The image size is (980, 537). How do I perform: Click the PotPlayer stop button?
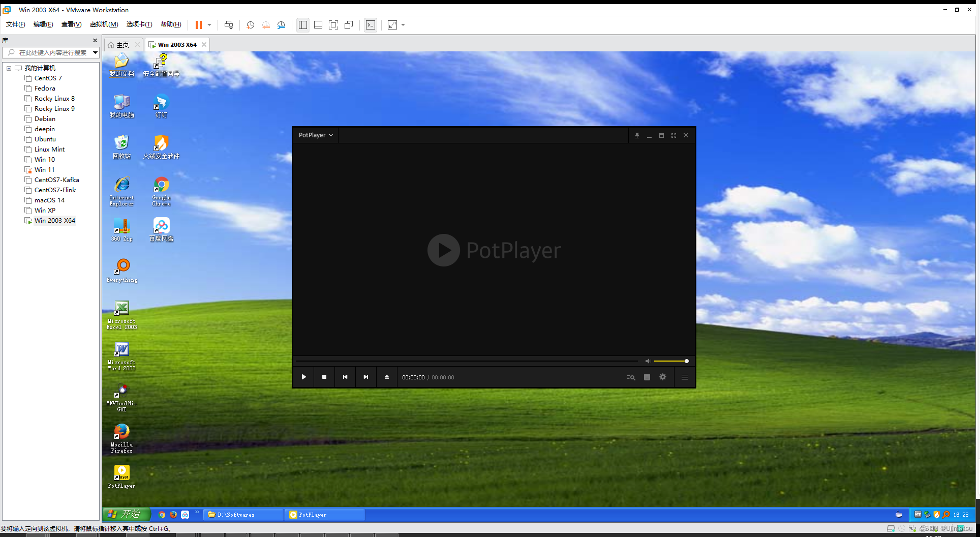[324, 377]
